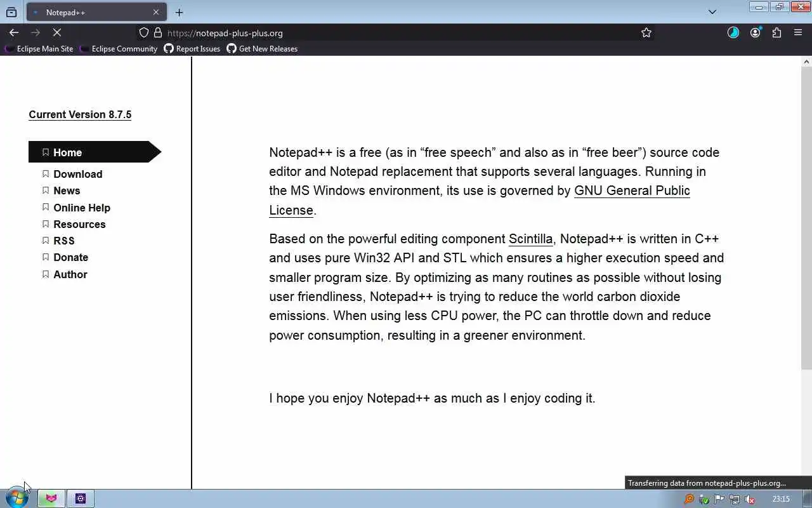Click the bookmark icon beside Download
The height and width of the screenshot is (508, 812).
tap(46, 174)
